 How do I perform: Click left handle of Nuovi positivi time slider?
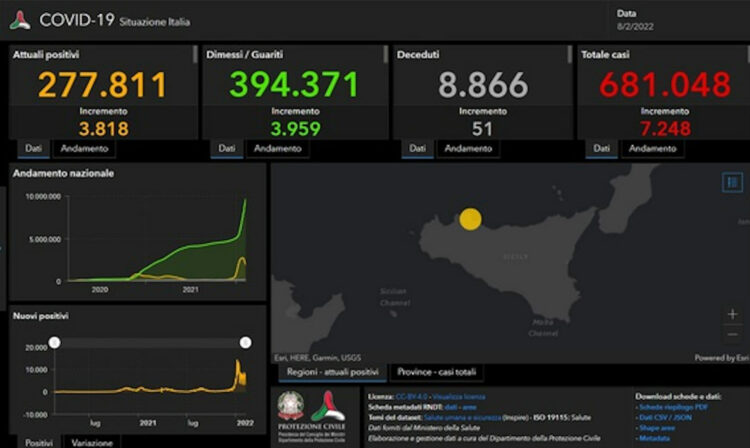pyautogui.click(x=55, y=343)
